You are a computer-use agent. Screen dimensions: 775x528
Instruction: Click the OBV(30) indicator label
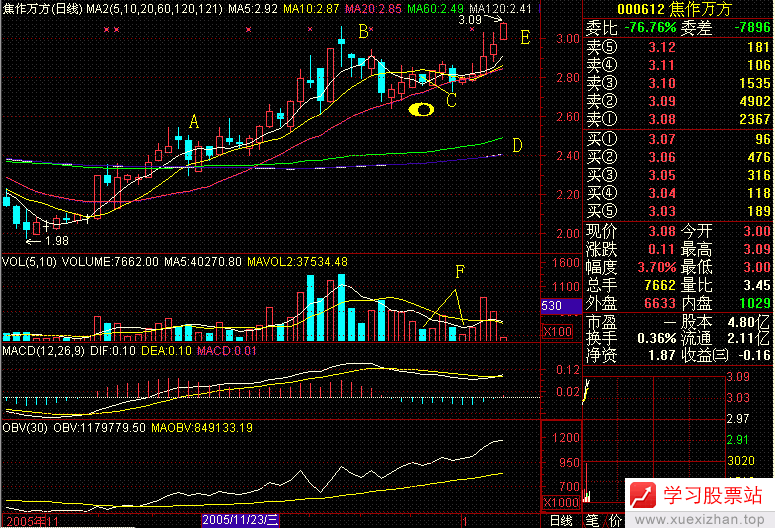(x=25, y=428)
